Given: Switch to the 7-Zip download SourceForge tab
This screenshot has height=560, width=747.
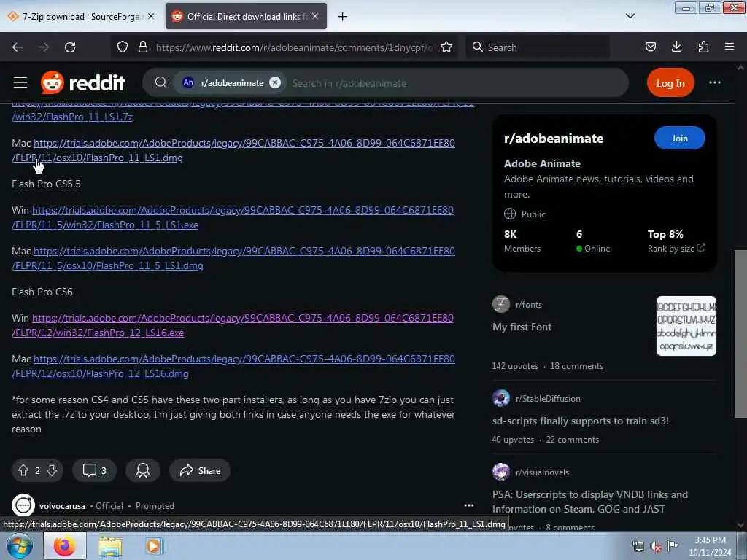Looking at the screenshot, I should coord(80,16).
